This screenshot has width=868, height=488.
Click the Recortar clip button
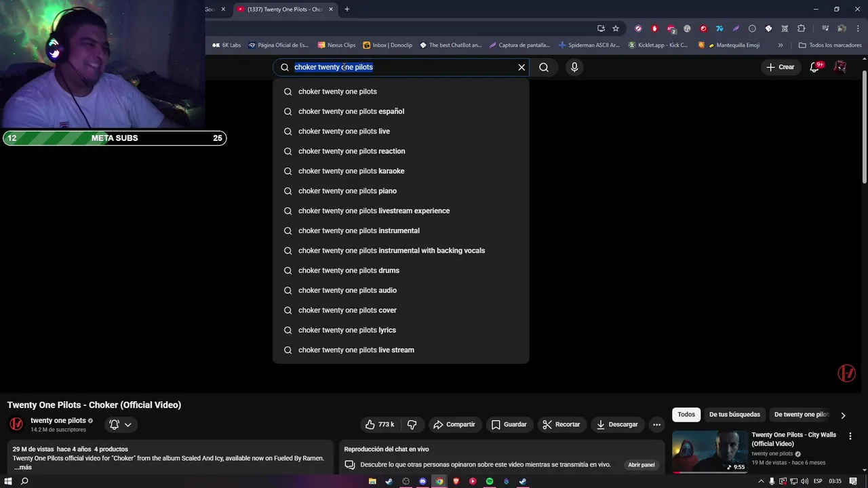click(x=561, y=424)
